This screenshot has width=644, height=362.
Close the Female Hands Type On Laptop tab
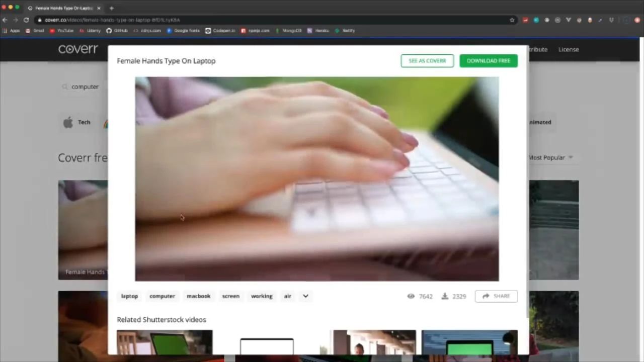point(99,8)
